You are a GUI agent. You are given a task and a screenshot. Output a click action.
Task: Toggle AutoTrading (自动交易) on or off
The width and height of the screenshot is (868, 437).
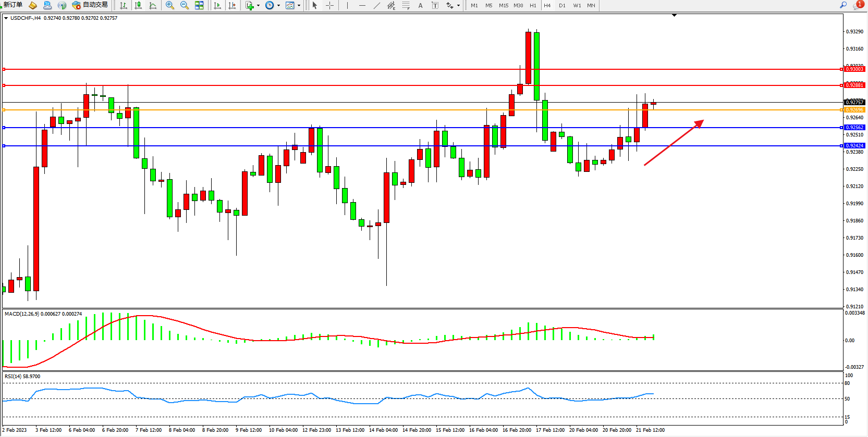click(90, 5)
